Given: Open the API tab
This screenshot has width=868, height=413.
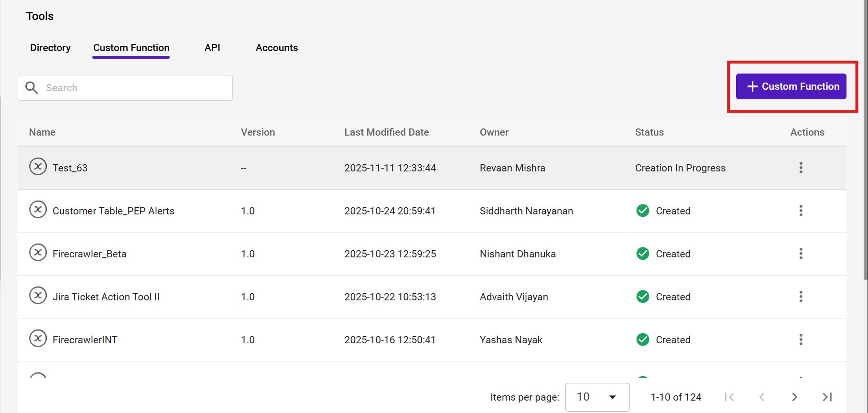Looking at the screenshot, I should click(x=212, y=48).
